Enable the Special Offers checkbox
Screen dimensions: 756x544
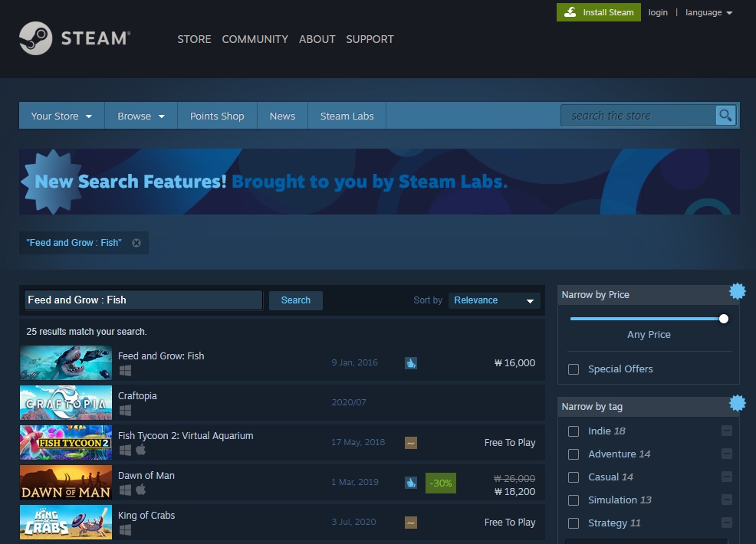click(x=574, y=369)
